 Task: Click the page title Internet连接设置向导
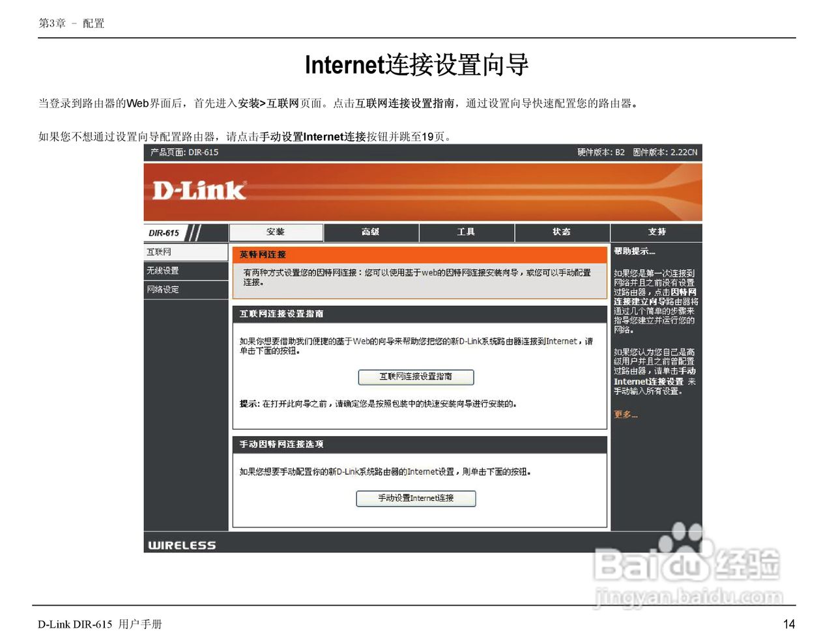(416, 65)
